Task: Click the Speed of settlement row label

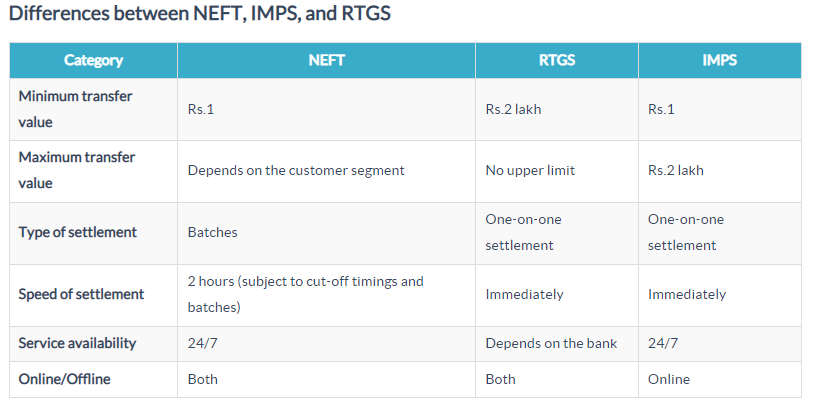Action: (81, 294)
